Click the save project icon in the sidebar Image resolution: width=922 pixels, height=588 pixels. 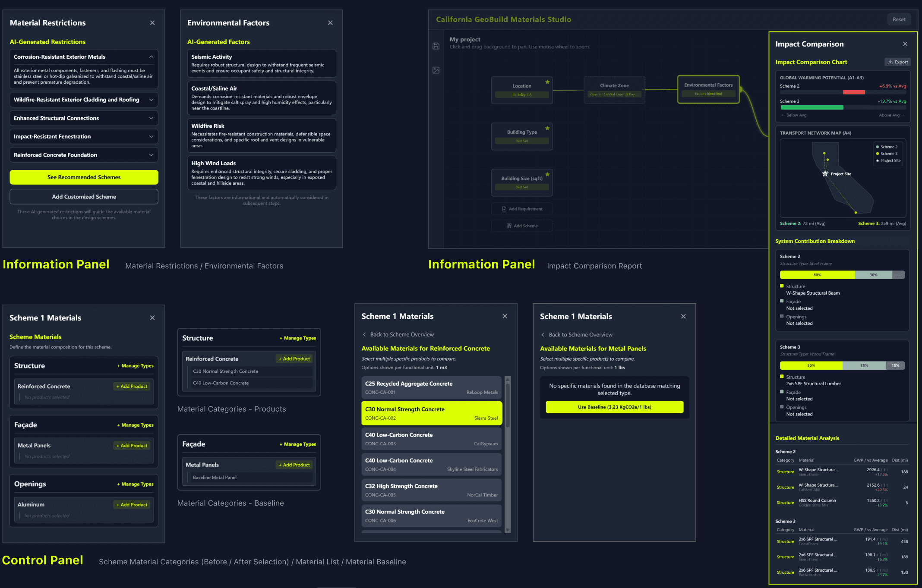[x=436, y=46]
